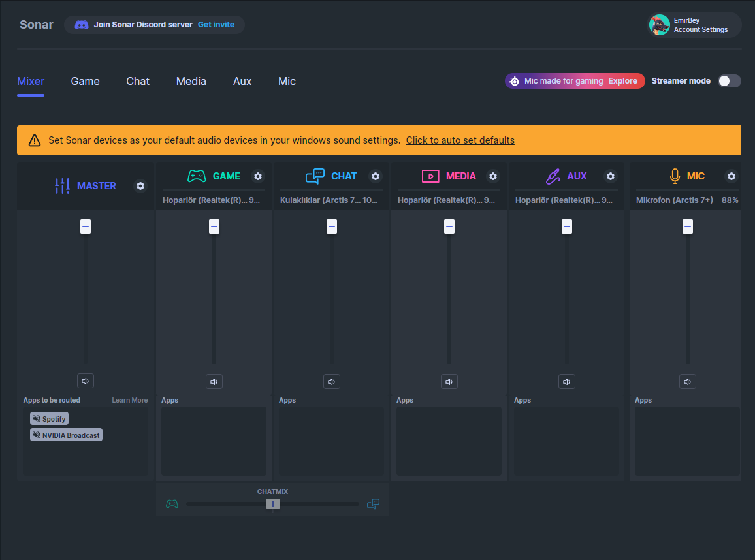755x560 pixels.
Task: Click the Aux channel Apps box
Action: coord(566,441)
